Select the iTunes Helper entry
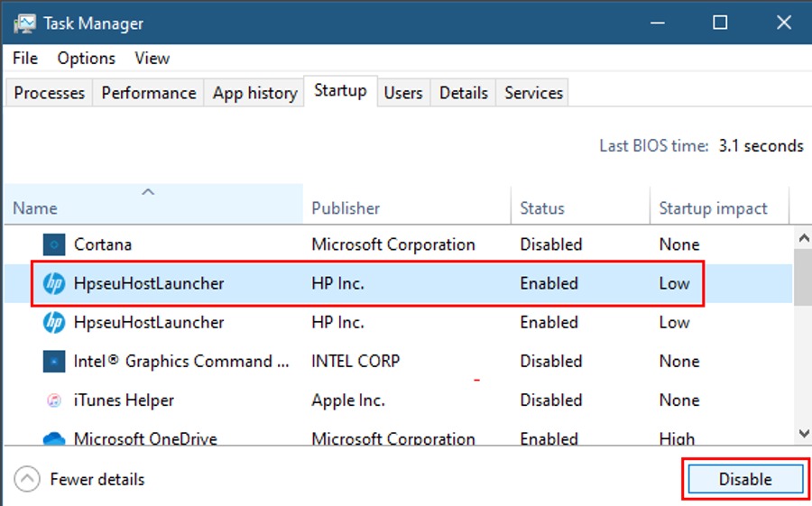This screenshot has height=506, width=812. coord(124,400)
